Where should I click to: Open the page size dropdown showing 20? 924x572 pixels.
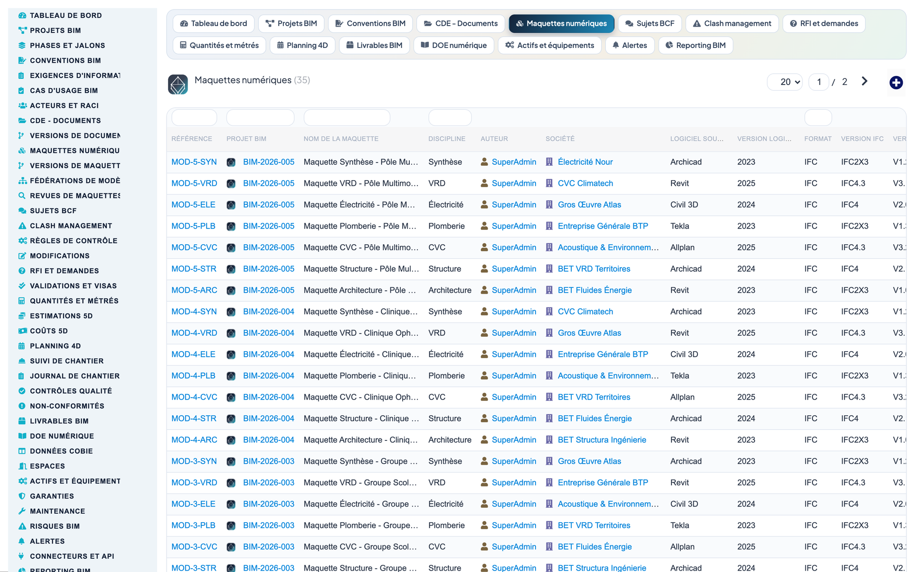[x=785, y=82]
